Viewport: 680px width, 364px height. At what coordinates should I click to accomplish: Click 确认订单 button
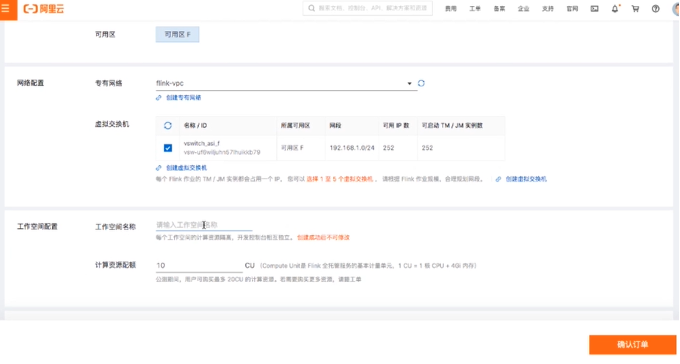[x=632, y=344]
